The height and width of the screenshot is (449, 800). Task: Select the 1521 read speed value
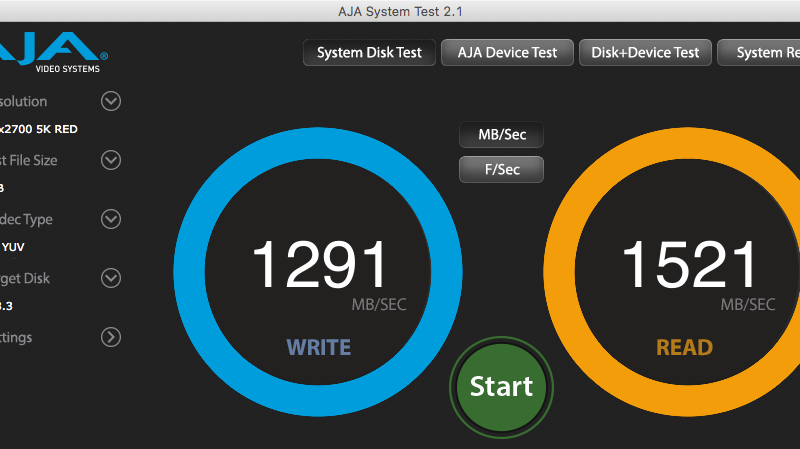click(689, 265)
